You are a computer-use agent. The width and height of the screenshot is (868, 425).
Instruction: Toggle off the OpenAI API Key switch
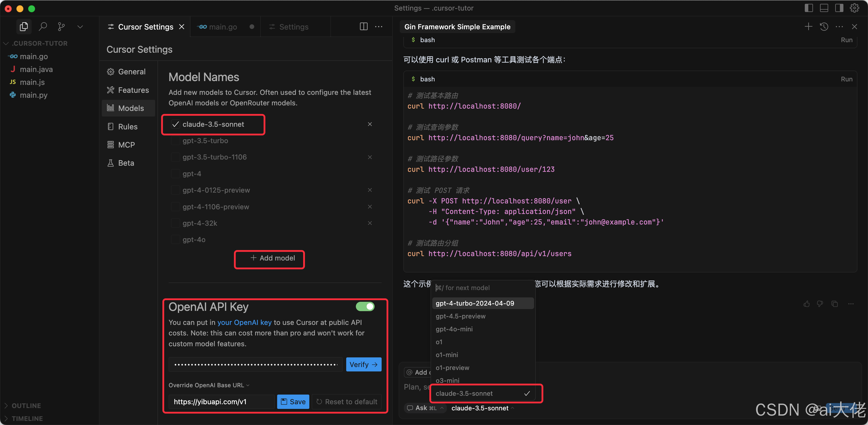[x=365, y=306]
